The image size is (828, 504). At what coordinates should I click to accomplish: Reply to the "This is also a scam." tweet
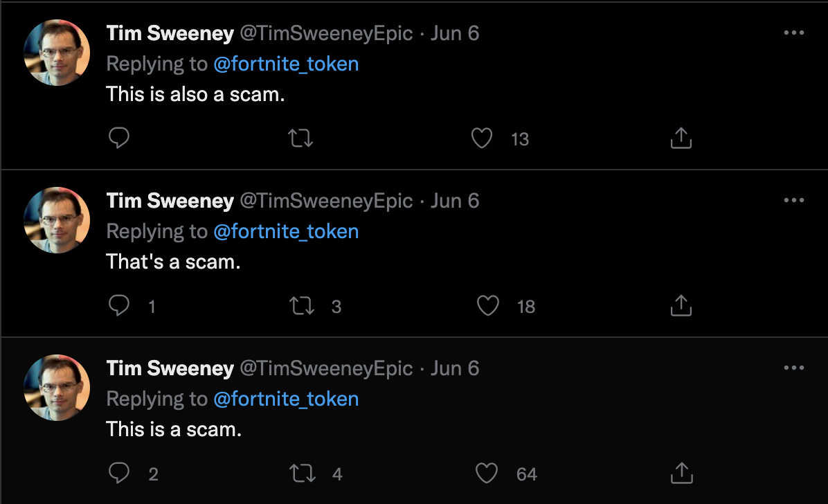(120, 138)
